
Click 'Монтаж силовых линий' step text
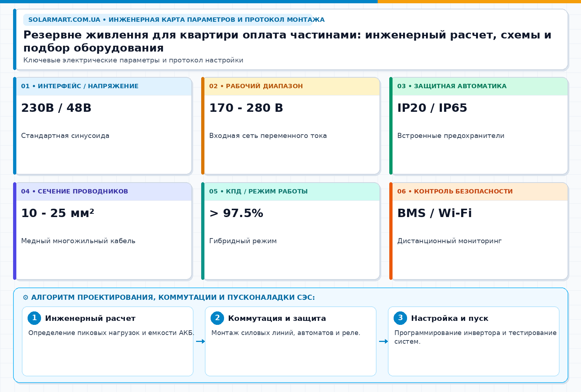tap(286, 333)
